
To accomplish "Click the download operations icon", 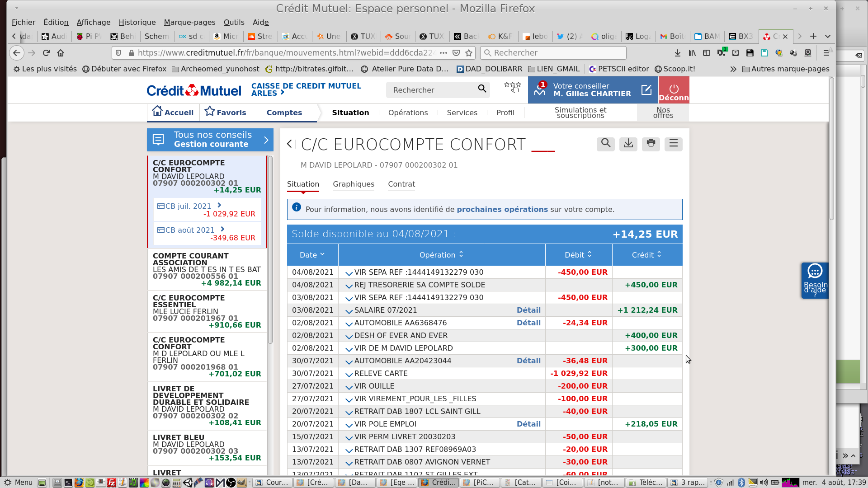I will 628,144.
